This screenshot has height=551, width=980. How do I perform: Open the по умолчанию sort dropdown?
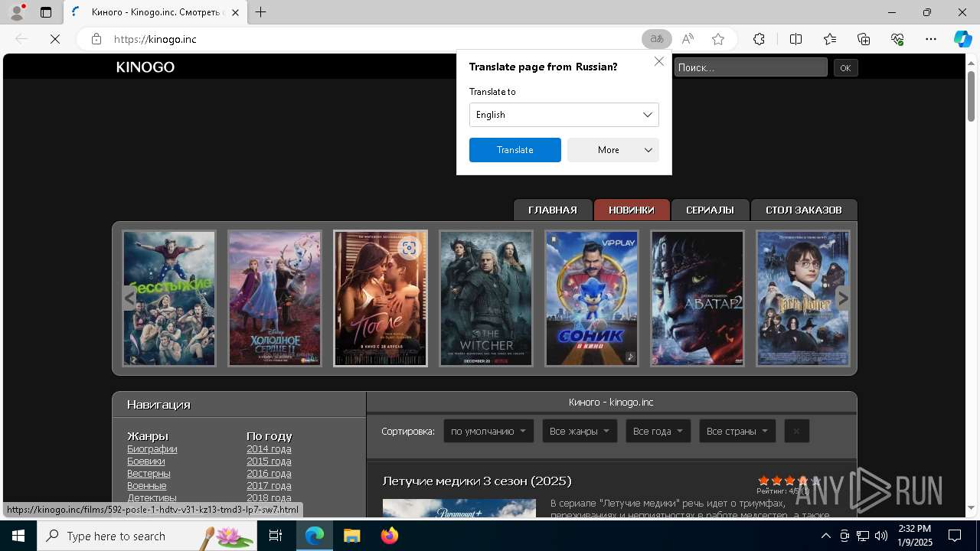[488, 431]
